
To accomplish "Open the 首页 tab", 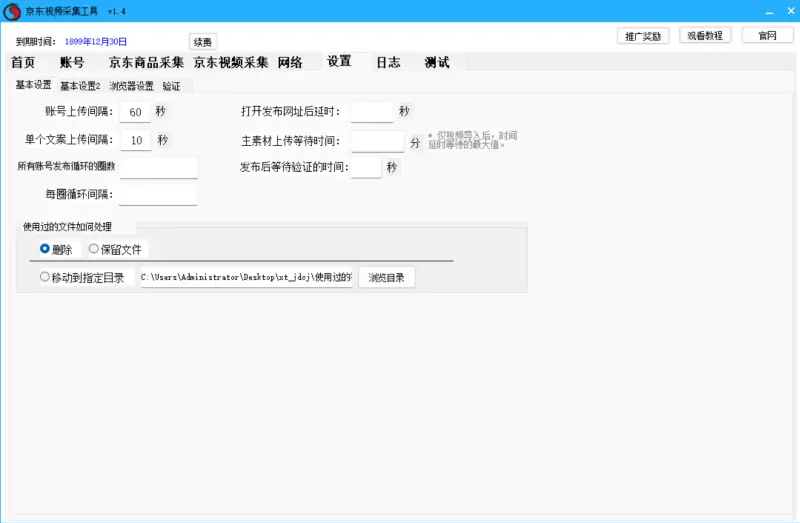I will pyautogui.click(x=23, y=62).
